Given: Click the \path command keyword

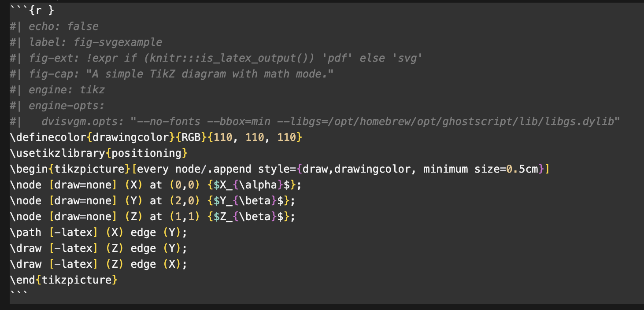Looking at the screenshot, I should point(26,232).
